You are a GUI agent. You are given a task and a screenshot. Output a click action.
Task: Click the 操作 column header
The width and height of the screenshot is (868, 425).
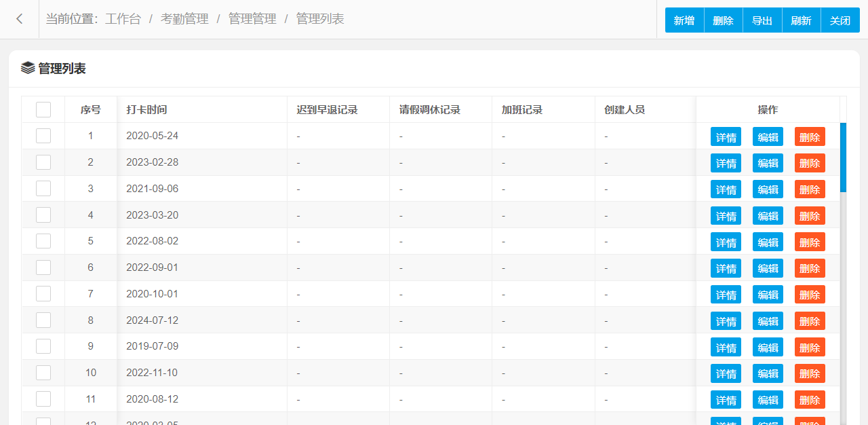click(768, 109)
